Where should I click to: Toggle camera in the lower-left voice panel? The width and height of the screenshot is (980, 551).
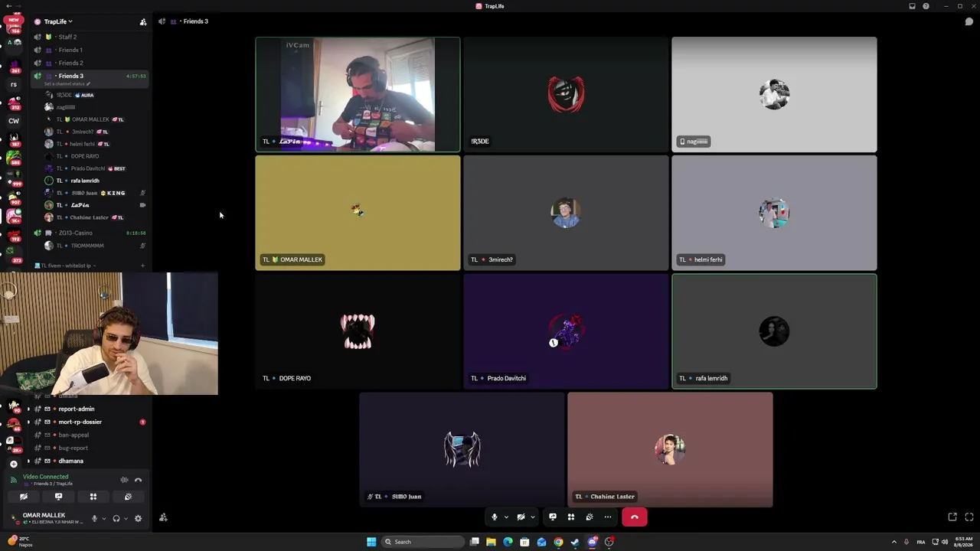[x=24, y=497]
